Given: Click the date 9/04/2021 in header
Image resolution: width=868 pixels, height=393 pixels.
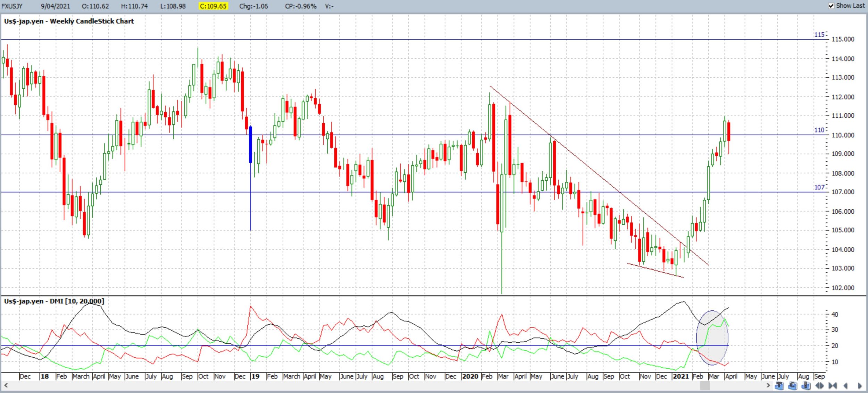Looking at the screenshot, I should tap(55, 6).
